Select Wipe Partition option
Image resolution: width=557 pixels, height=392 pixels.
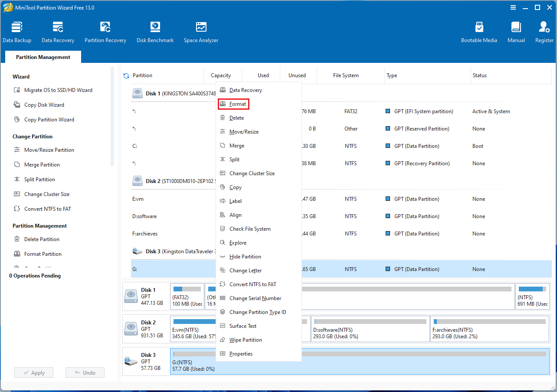point(246,340)
